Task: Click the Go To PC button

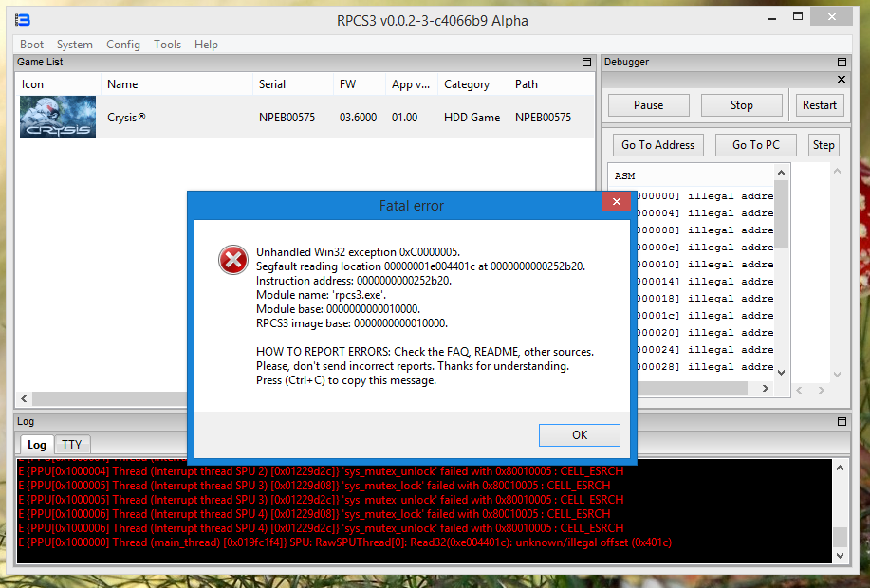Action: click(755, 145)
